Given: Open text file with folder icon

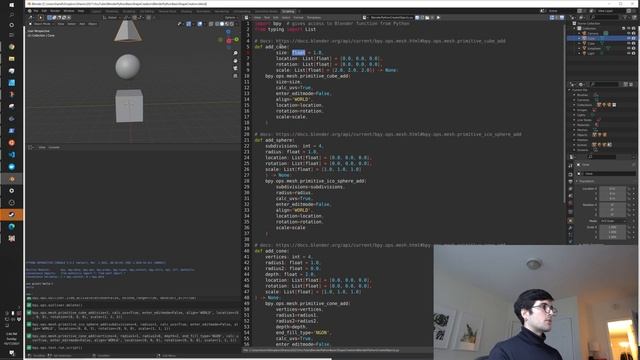Looking at the screenshot, I should 427,18.
